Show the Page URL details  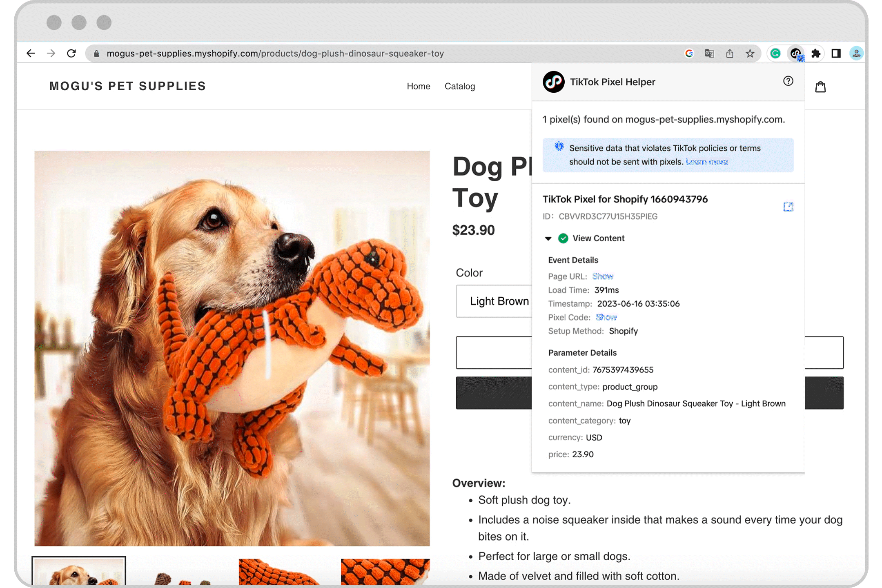(x=603, y=276)
